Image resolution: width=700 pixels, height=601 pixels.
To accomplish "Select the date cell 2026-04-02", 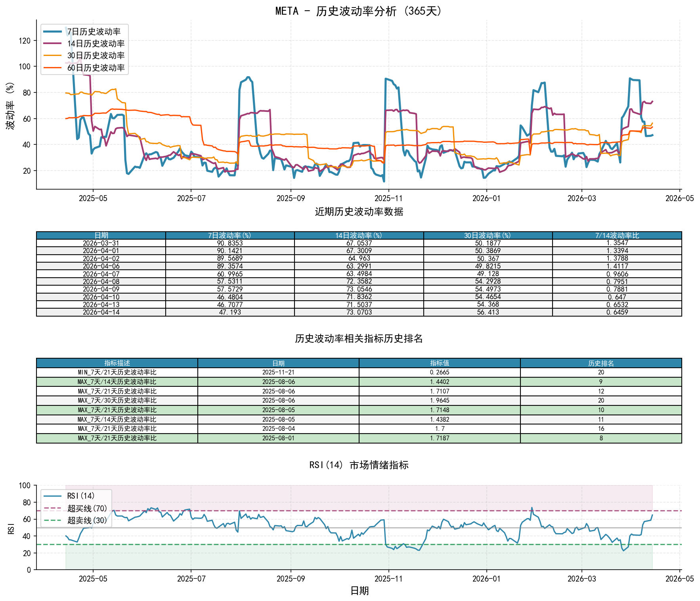I will 101,259.
